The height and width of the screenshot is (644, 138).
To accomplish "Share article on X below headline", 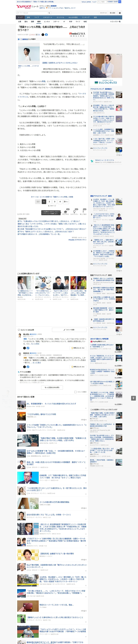I will pos(43,35).
